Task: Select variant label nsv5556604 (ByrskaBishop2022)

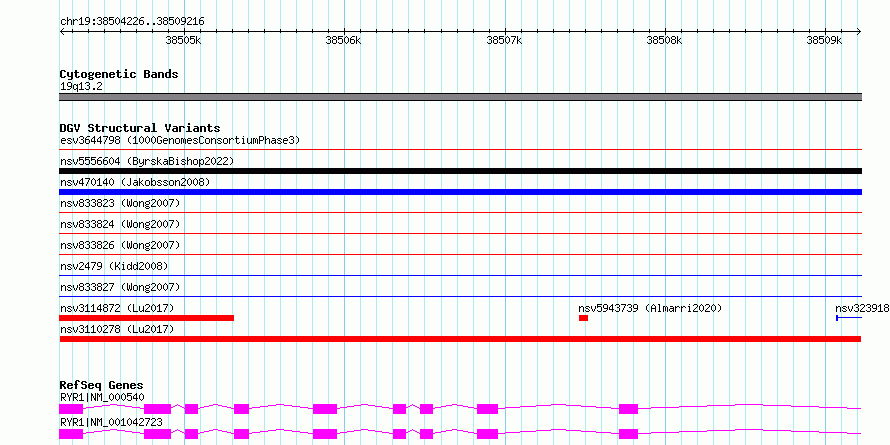Action: (147, 161)
